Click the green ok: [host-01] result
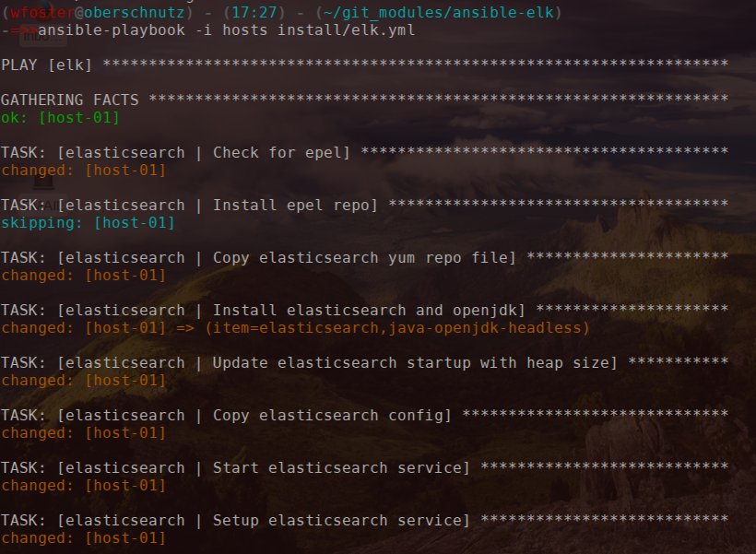The image size is (756, 554). click(61, 117)
